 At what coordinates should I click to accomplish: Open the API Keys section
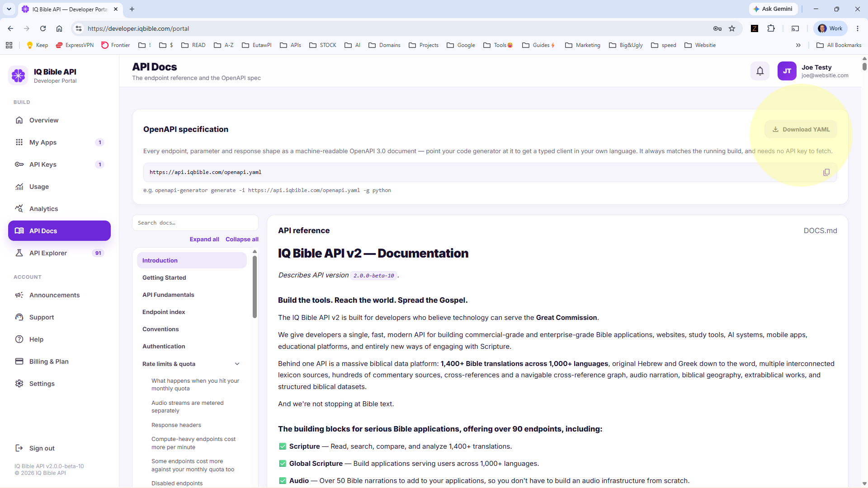[x=59, y=164]
